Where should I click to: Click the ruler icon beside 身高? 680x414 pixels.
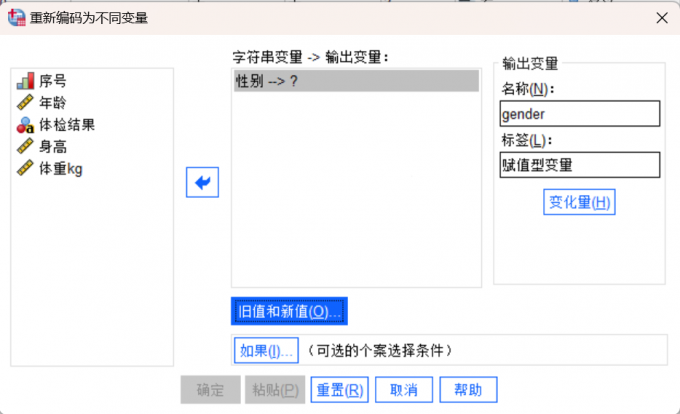[25, 147]
